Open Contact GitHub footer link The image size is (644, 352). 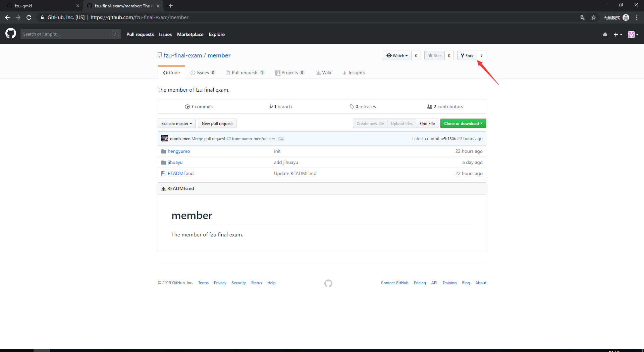[x=394, y=283]
